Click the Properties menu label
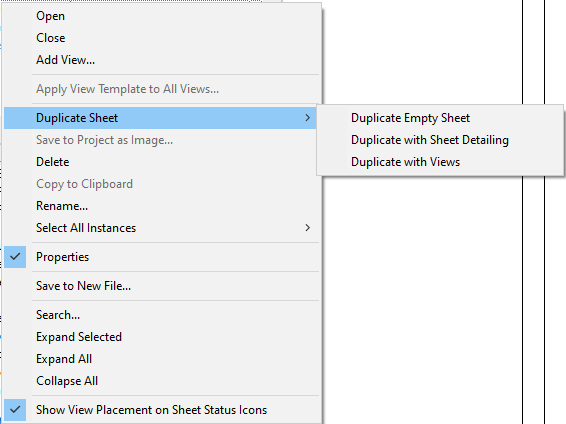566x424 pixels. pyautogui.click(x=62, y=257)
